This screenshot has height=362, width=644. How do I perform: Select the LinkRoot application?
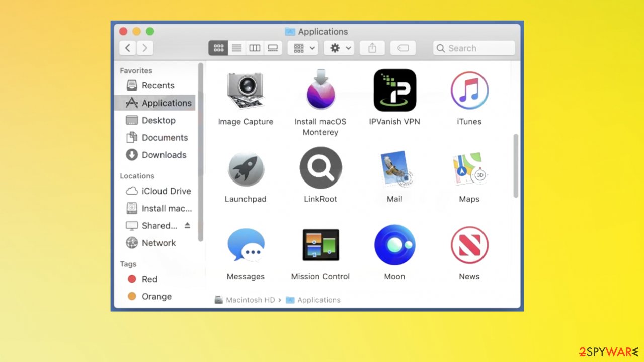coord(320,168)
